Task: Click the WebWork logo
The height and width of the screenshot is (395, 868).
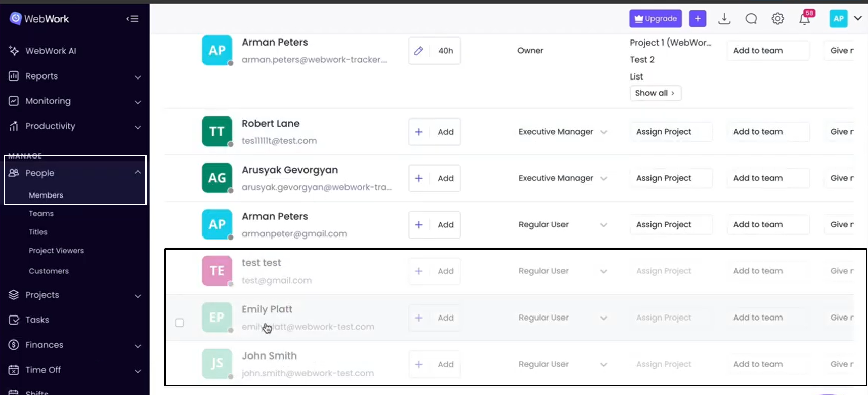Action: (x=39, y=19)
